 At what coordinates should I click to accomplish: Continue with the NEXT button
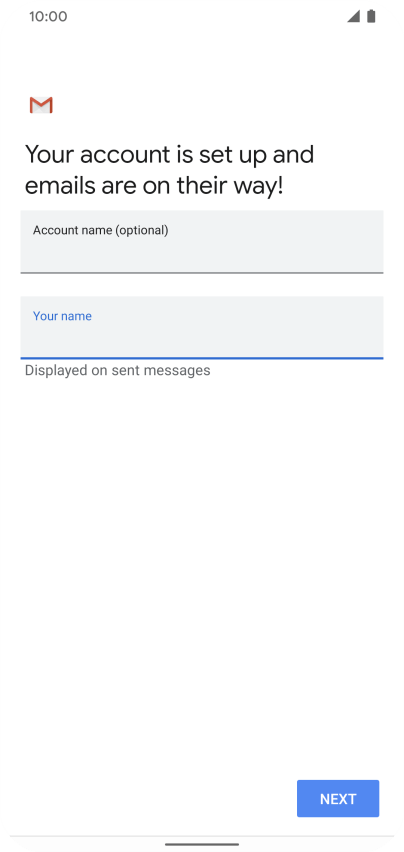[338, 799]
